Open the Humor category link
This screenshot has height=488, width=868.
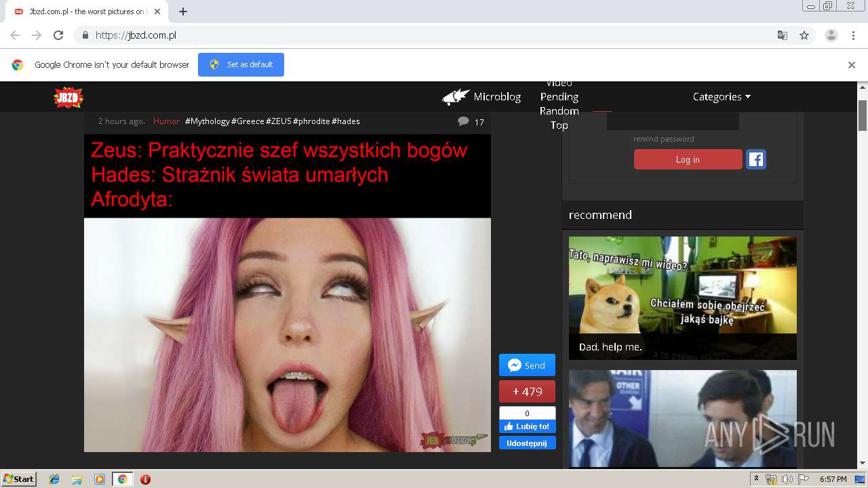tap(166, 121)
